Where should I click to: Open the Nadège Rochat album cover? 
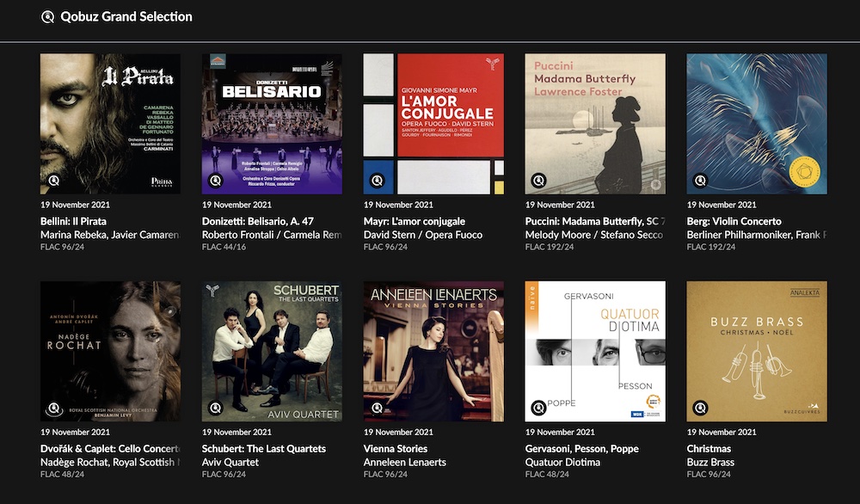[x=110, y=352]
